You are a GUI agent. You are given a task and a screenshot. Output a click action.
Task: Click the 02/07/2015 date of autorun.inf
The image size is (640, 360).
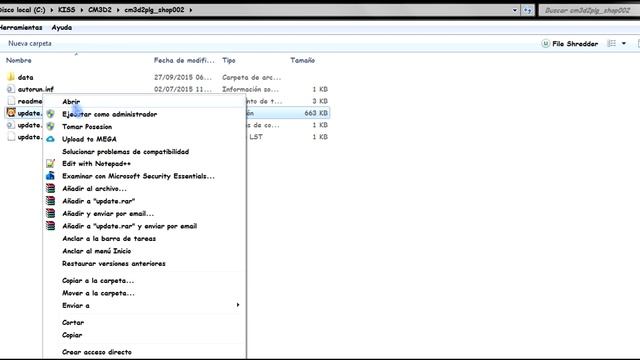[183, 89]
